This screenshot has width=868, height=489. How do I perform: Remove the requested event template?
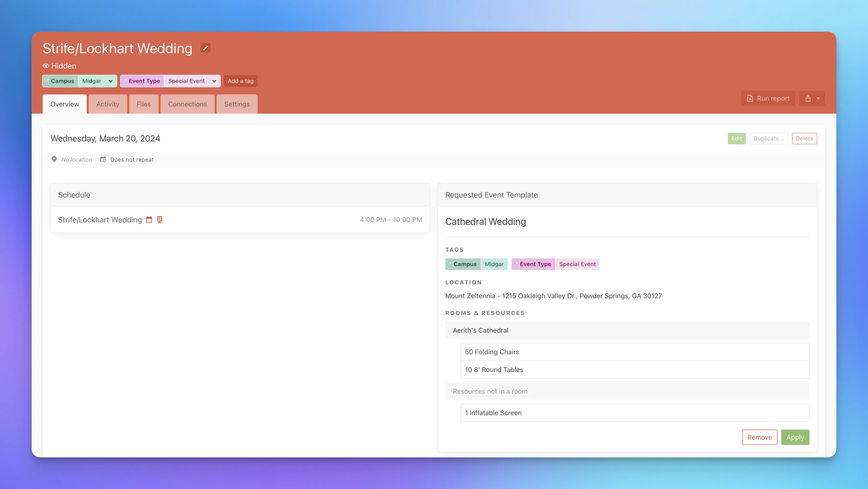click(x=759, y=437)
